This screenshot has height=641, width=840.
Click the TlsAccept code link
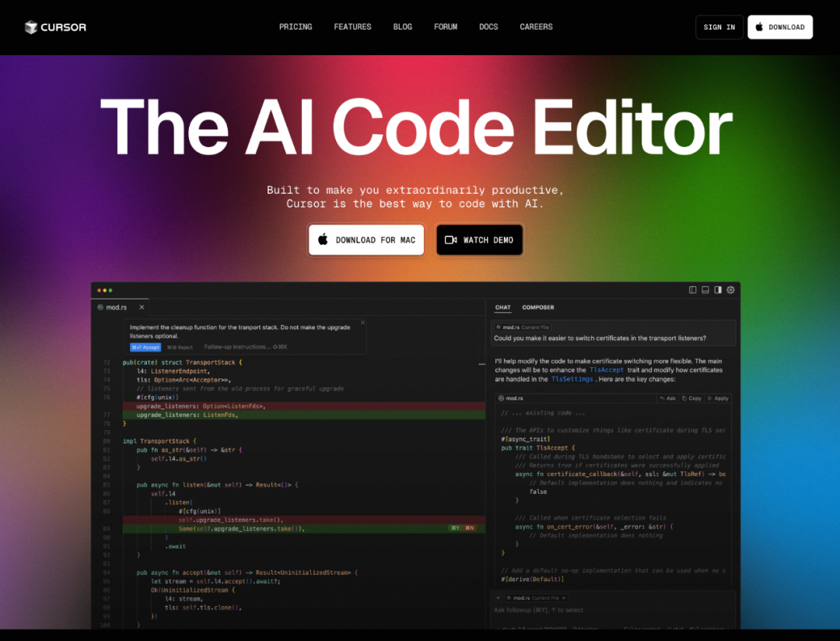click(607, 370)
